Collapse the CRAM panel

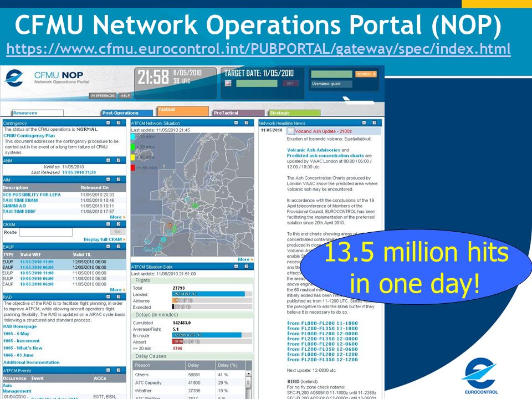coord(108,224)
